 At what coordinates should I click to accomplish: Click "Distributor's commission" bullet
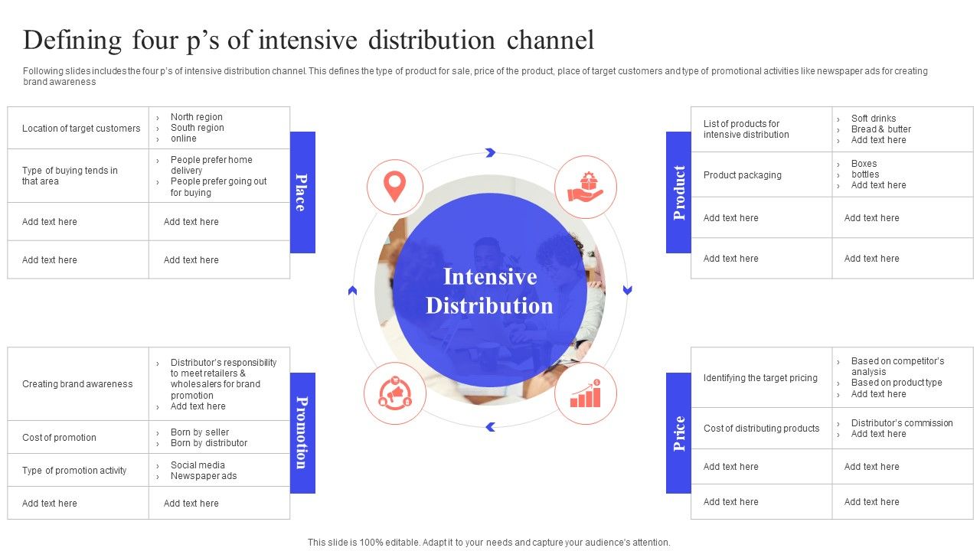(x=902, y=423)
